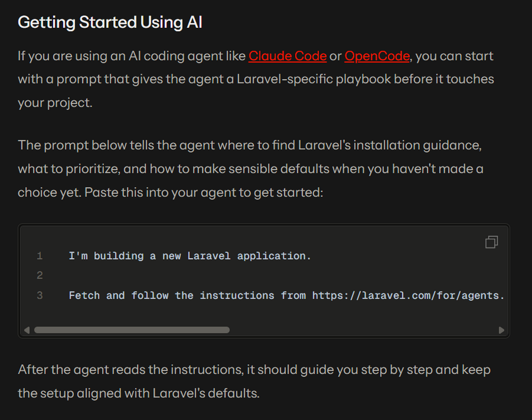This screenshot has height=420, width=532.
Task: Click the right arrow of the code scrollbar
Action: click(501, 330)
